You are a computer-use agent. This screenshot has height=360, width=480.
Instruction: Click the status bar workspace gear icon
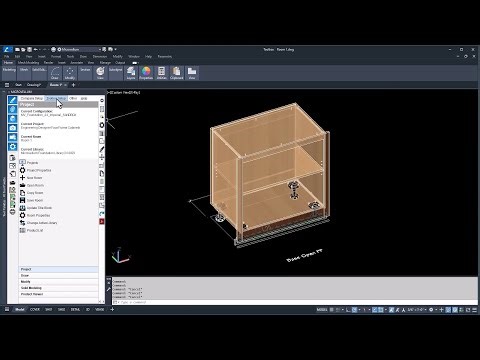tap(431, 310)
